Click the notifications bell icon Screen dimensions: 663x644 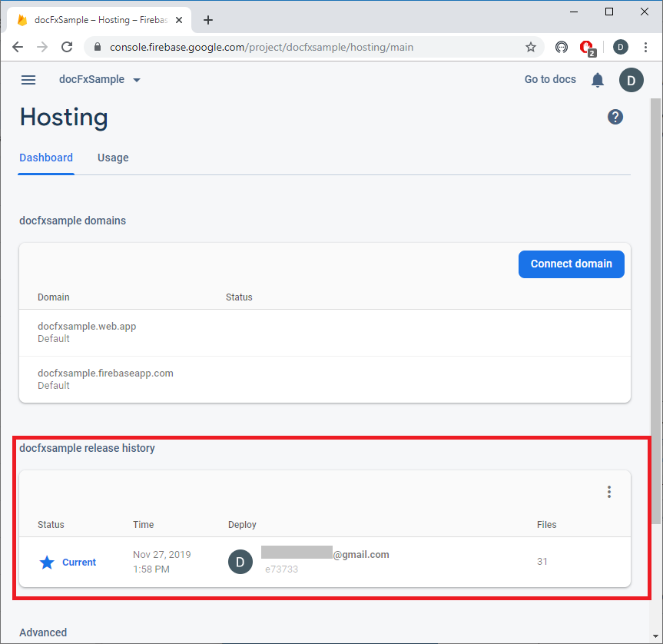point(598,80)
